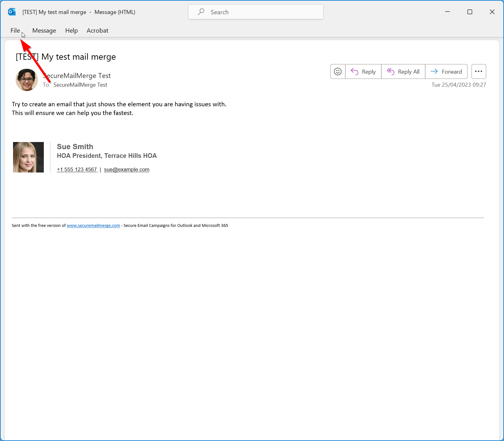This screenshot has width=504, height=441.
Task: Click the sender's profile avatar
Action: [x=27, y=80]
